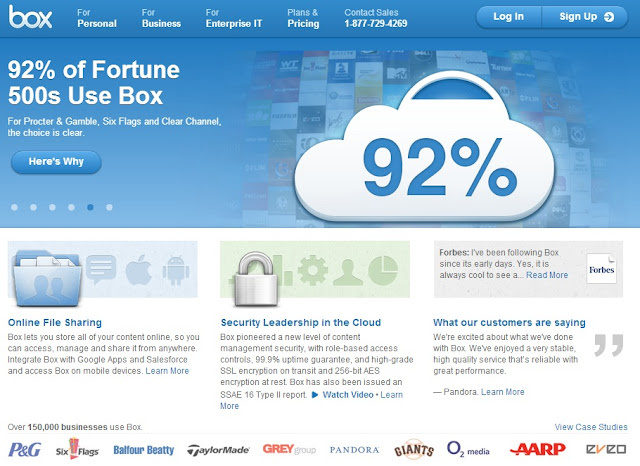
Task: Click the Watch Video link
Action: click(348, 395)
